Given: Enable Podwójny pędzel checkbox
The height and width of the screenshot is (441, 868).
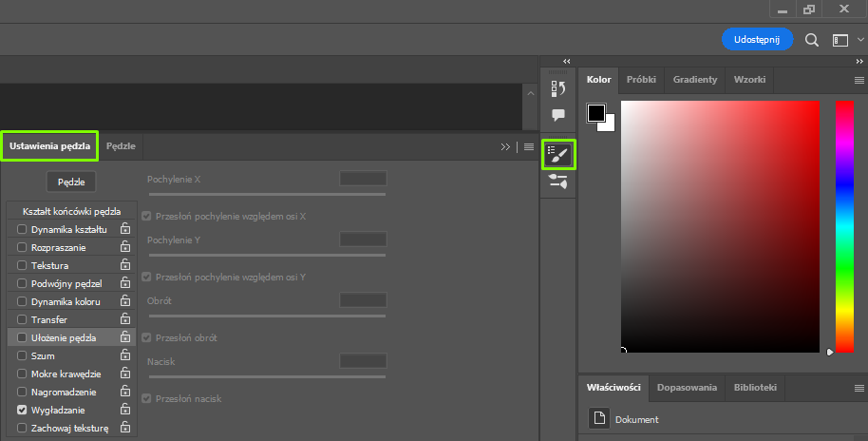Looking at the screenshot, I should click(22, 283).
